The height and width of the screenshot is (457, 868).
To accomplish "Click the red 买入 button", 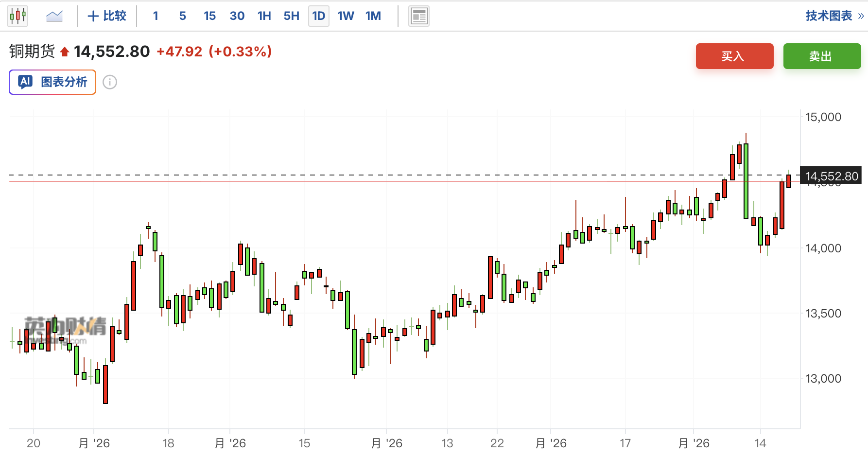I will (734, 56).
